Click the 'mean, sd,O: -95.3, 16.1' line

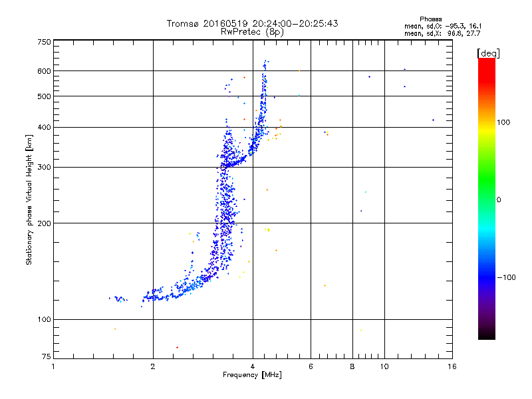click(443, 26)
